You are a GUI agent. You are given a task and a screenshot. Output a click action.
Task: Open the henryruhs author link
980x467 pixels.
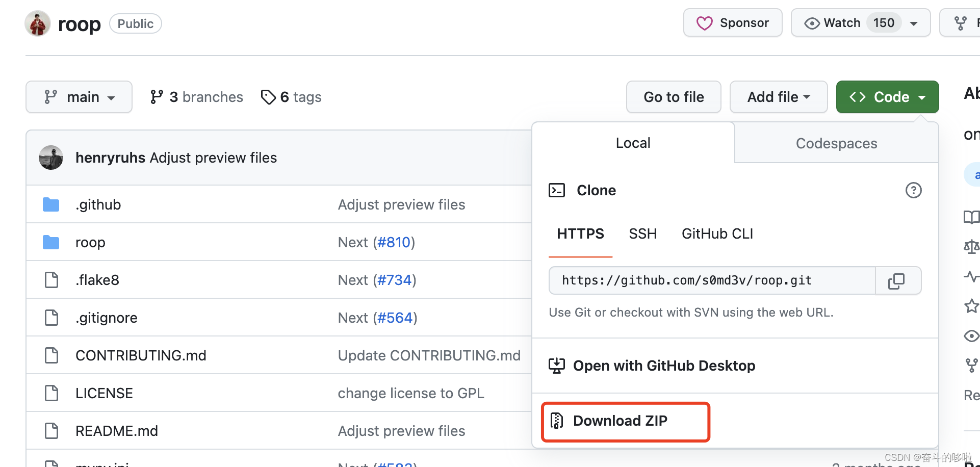click(x=111, y=158)
